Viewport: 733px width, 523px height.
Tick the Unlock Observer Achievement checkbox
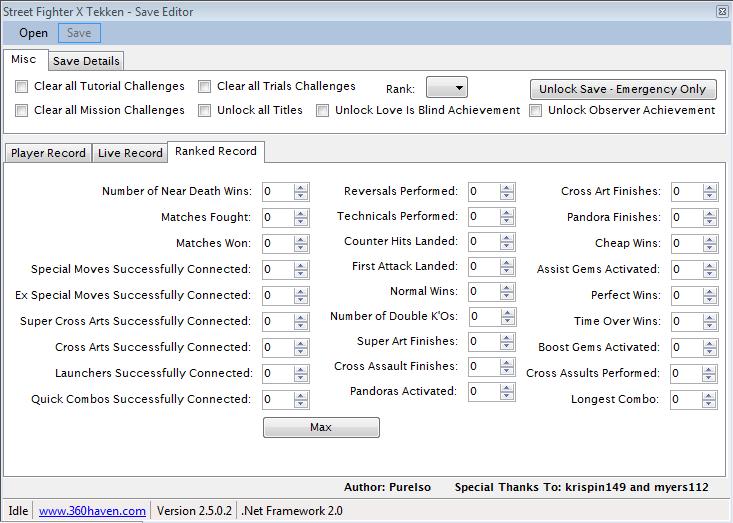point(536,111)
